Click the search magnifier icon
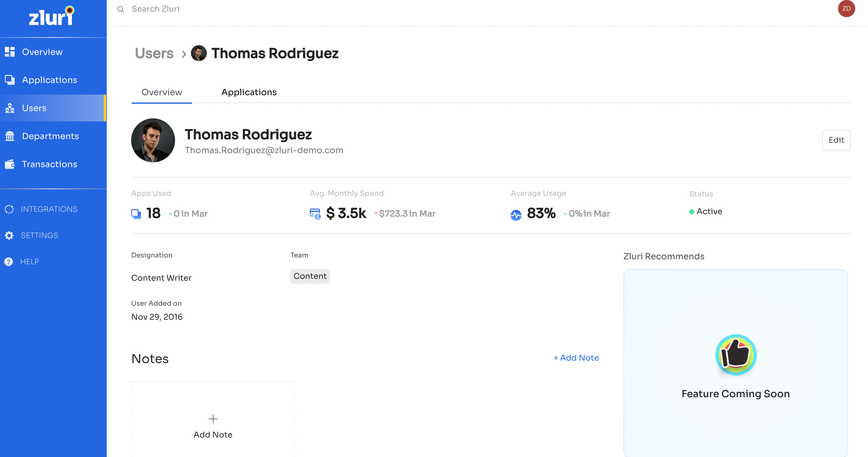Image resolution: width=868 pixels, height=457 pixels. coord(121,9)
